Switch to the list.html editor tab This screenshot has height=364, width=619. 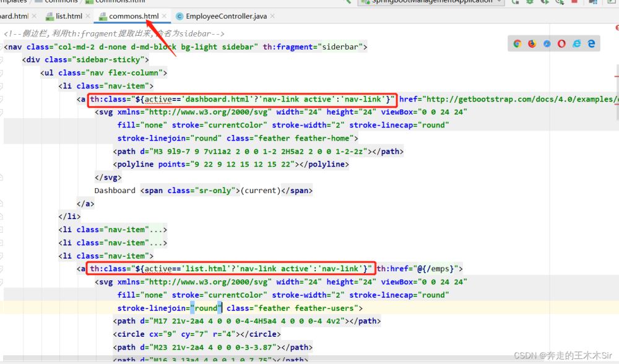pyautogui.click(x=69, y=16)
